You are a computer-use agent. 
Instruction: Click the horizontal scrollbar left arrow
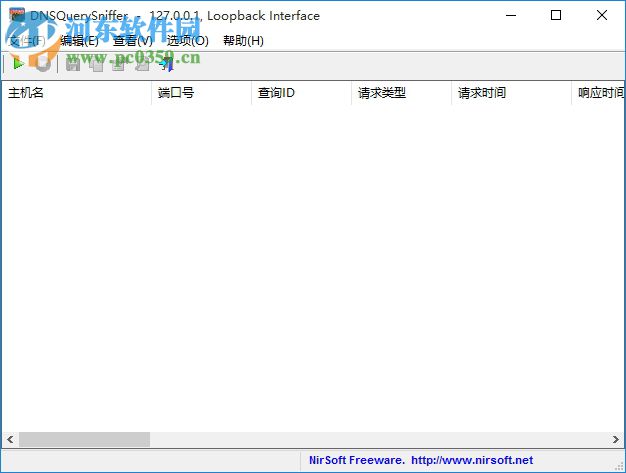(x=10, y=439)
